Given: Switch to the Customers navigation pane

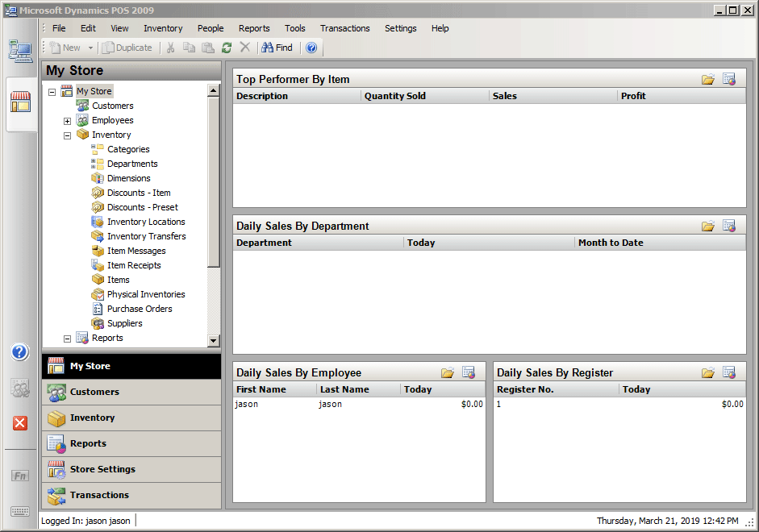Looking at the screenshot, I should click(131, 392).
